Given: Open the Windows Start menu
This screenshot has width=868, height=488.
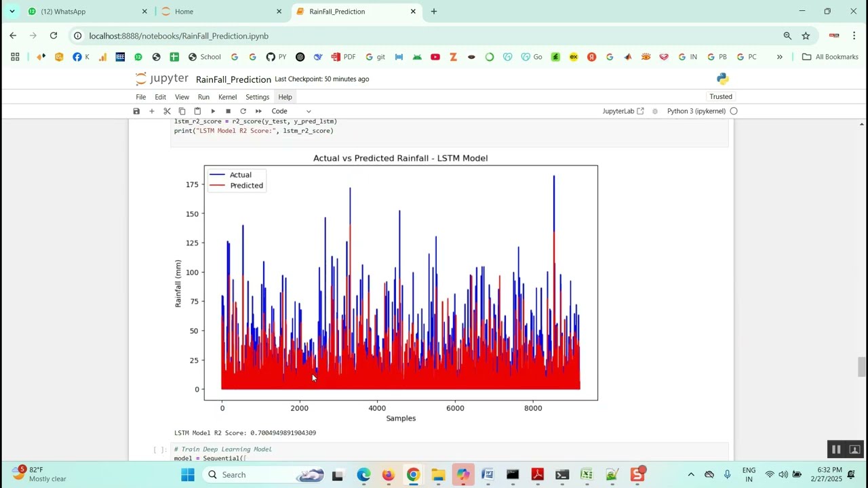Looking at the screenshot, I should coord(188,474).
